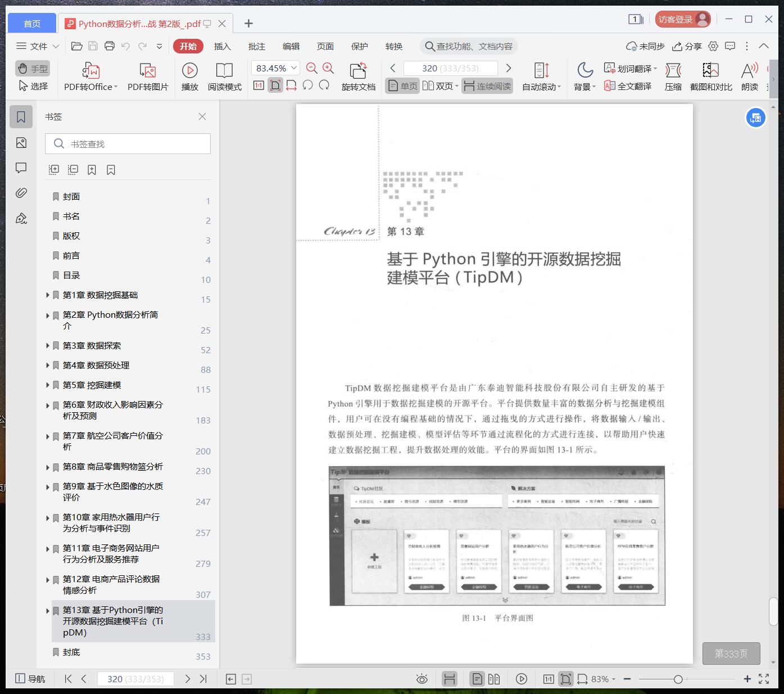Jump to first page in status bar
This screenshot has width=784, height=694.
68,679
